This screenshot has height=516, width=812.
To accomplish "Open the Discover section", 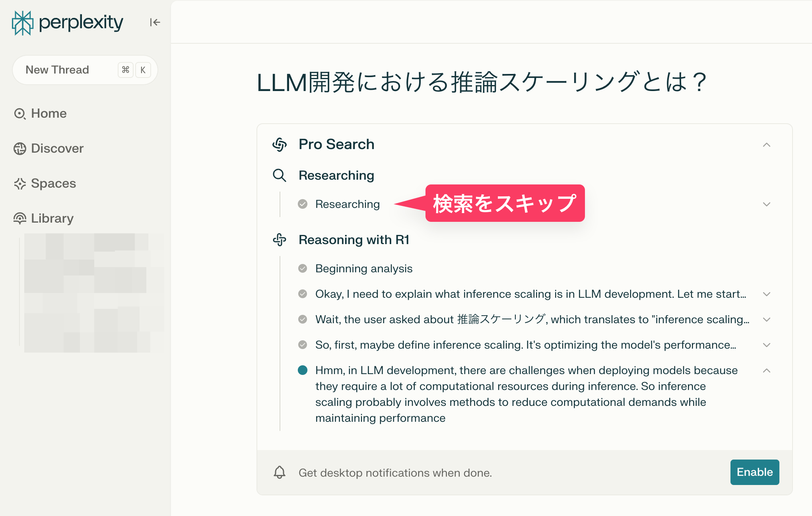I will 57,148.
